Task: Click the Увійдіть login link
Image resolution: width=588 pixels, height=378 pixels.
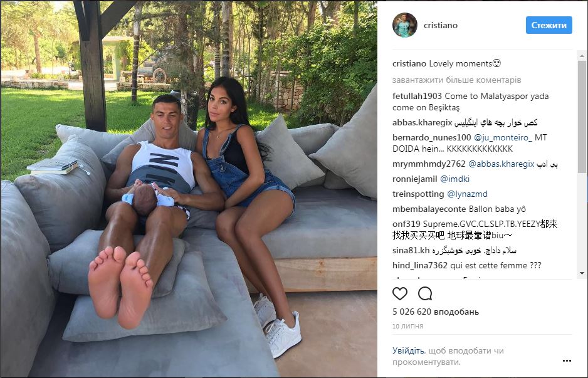Action: pos(408,350)
